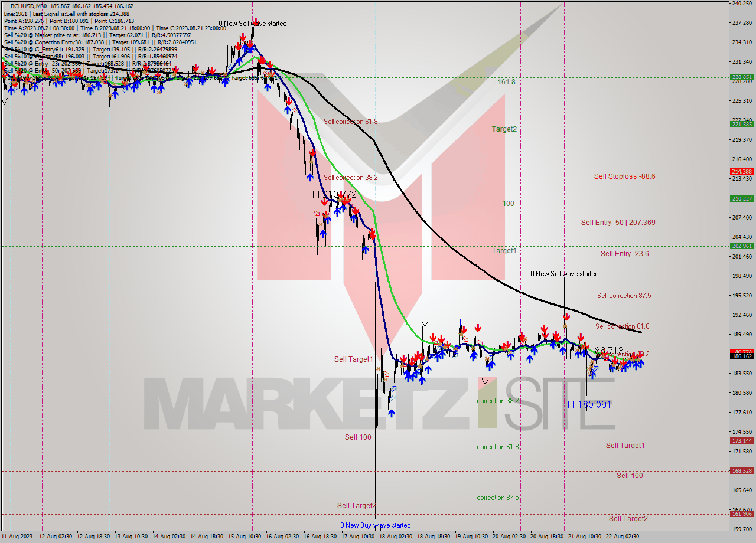Click the 234.310 price axis value
This screenshot has height=543, width=756.
click(x=742, y=42)
